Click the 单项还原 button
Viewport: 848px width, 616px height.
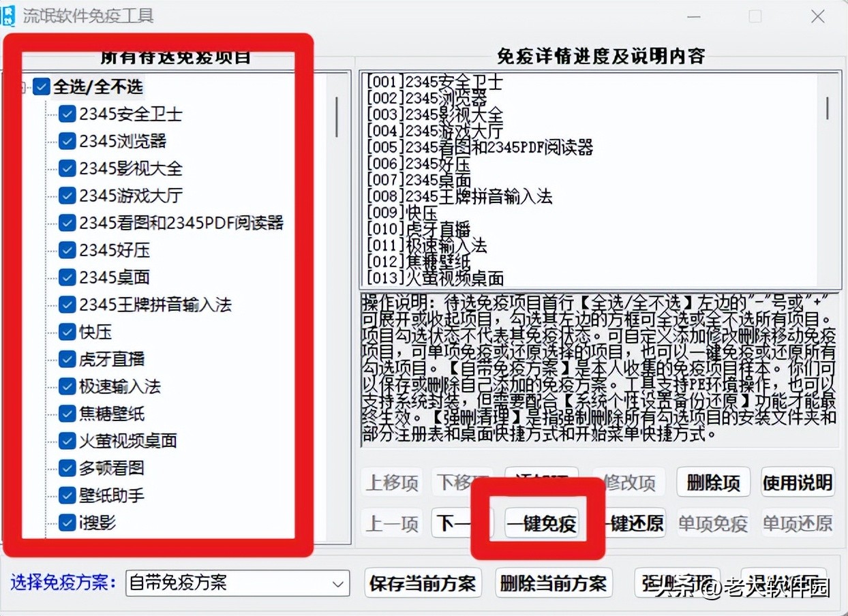(798, 523)
